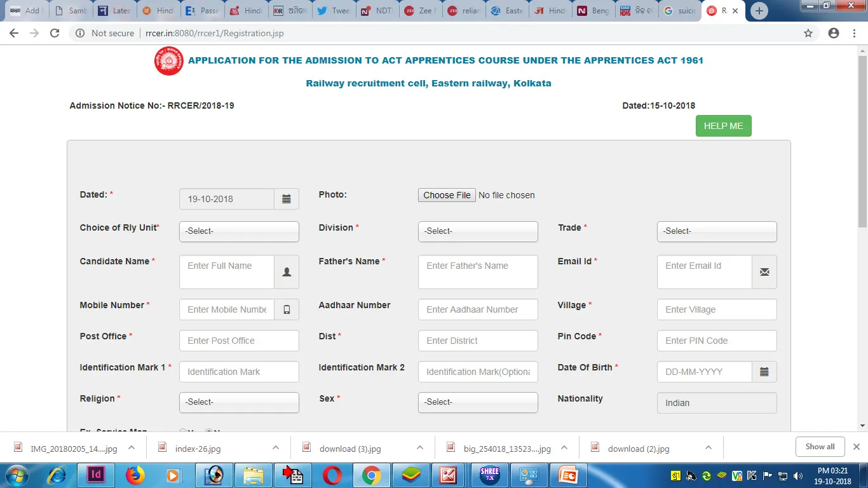Switch to the Twitter browser tab

334,11
